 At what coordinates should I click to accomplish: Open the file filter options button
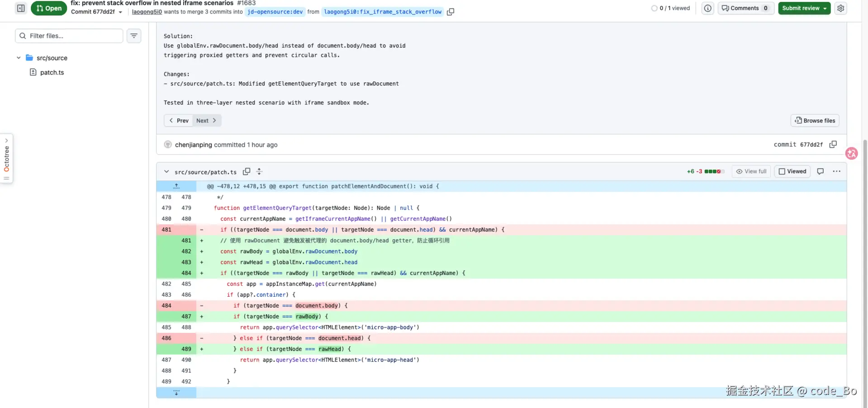pyautogui.click(x=134, y=36)
